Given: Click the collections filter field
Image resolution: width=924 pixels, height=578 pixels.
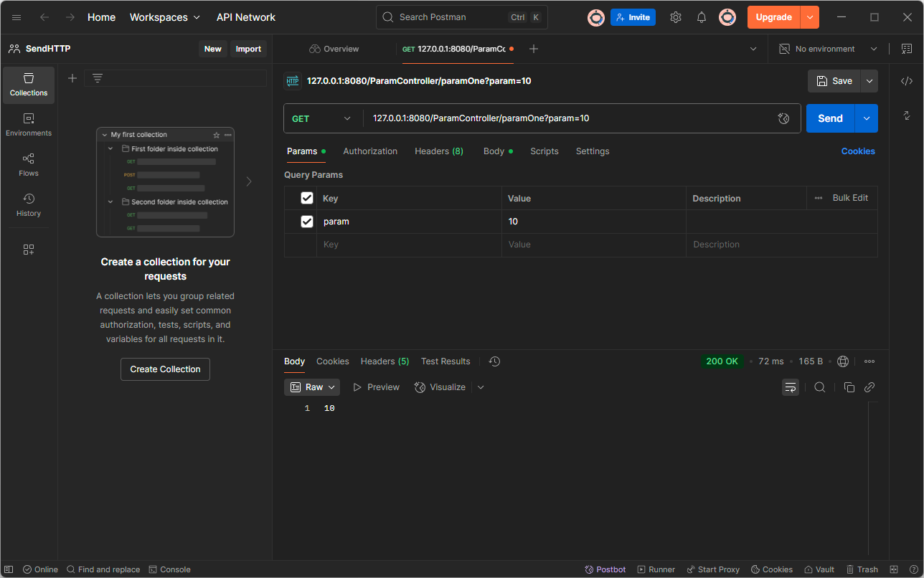Looking at the screenshot, I should point(176,78).
